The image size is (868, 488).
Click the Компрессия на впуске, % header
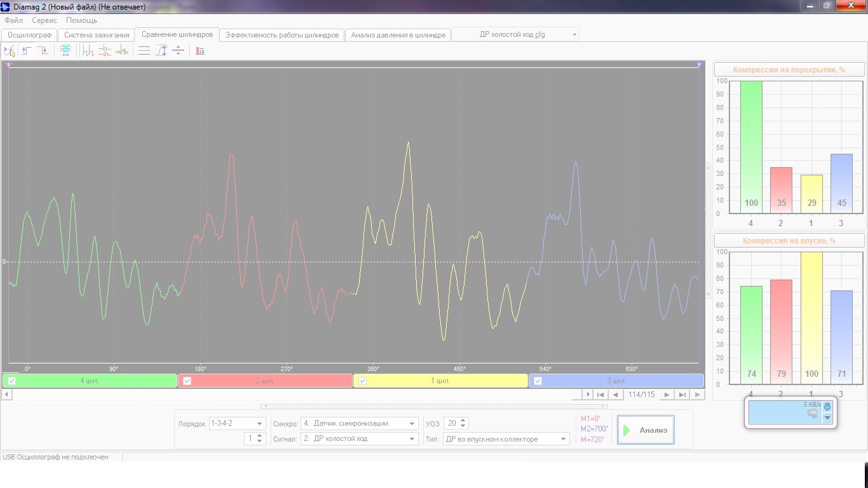[789, 241]
